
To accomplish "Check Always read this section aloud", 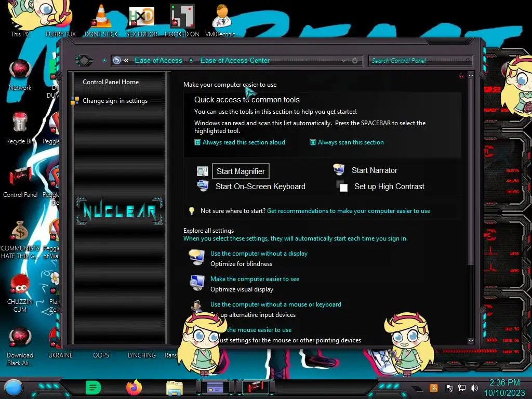I will [x=197, y=142].
